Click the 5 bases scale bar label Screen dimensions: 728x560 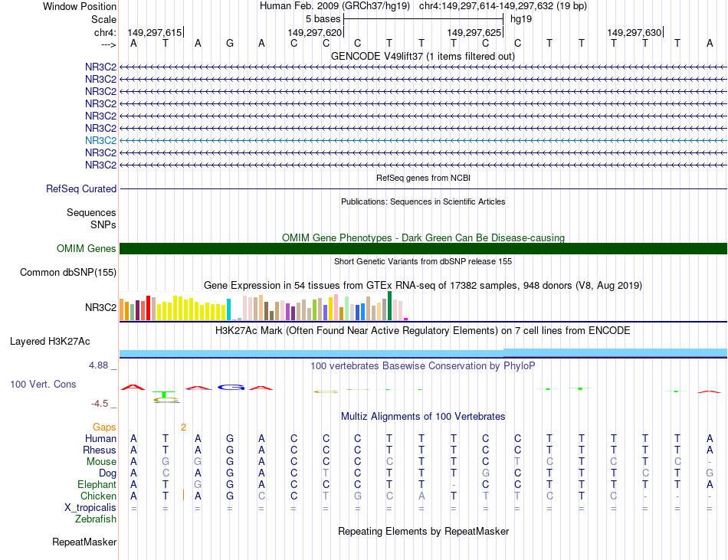coord(323,19)
